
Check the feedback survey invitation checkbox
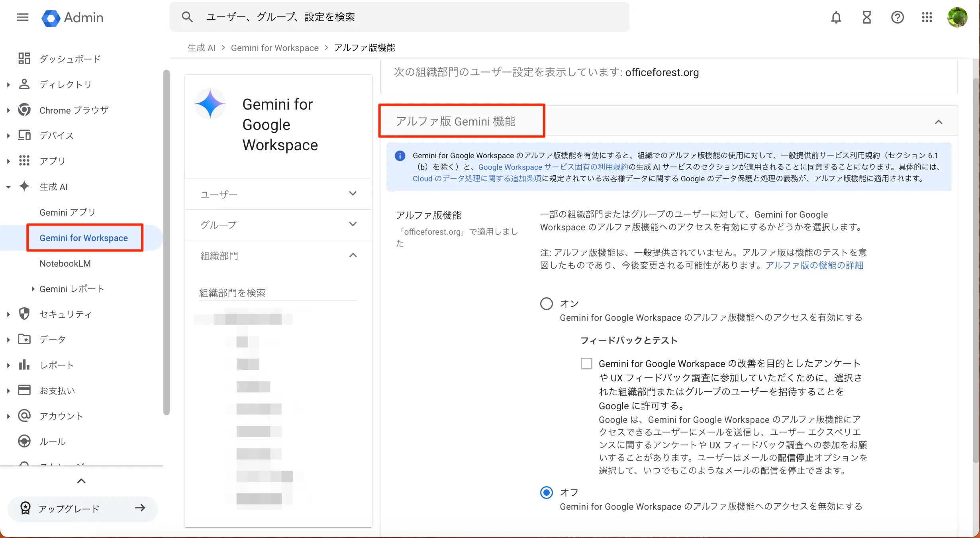[586, 363]
